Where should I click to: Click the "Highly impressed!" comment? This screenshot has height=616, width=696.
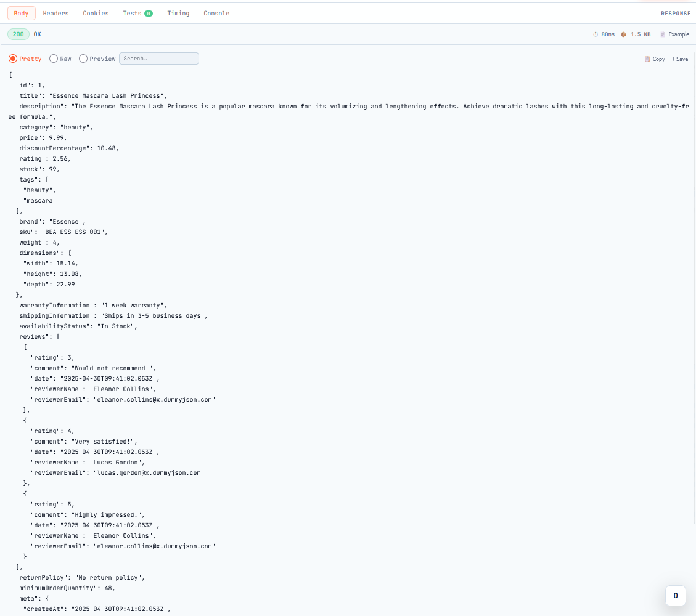[x=108, y=515]
